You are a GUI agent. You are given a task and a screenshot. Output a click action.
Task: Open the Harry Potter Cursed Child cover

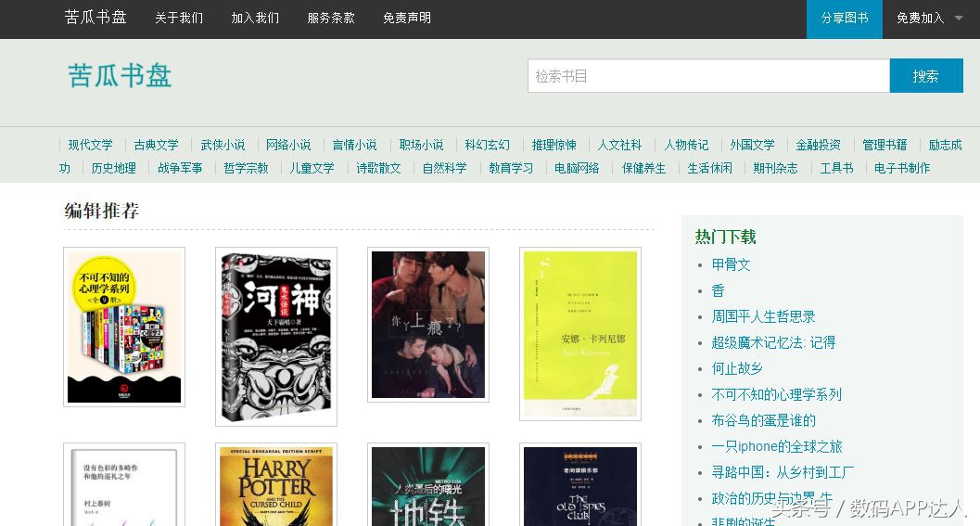276,485
